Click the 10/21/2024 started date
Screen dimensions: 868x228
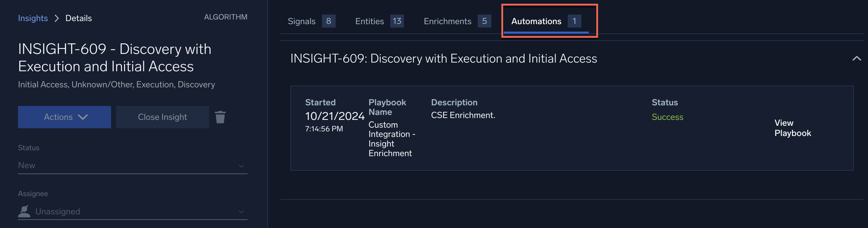[334, 116]
